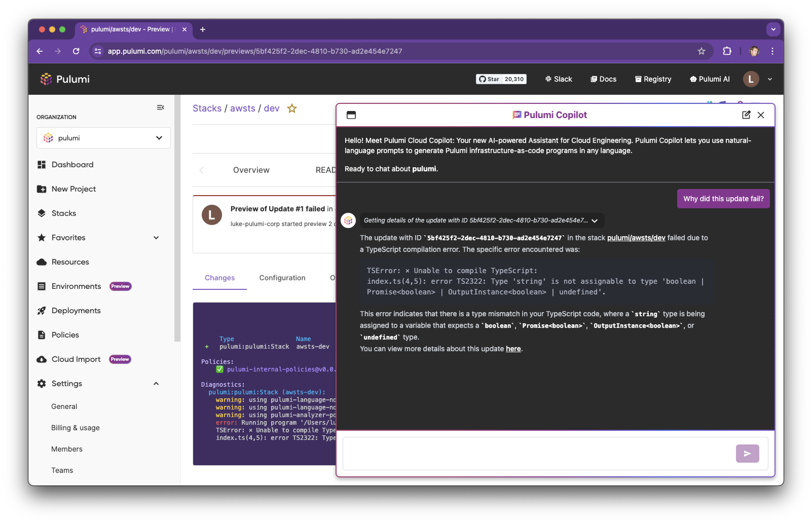
Task: Click the 'here' link for update details
Action: [x=513, y=349]
